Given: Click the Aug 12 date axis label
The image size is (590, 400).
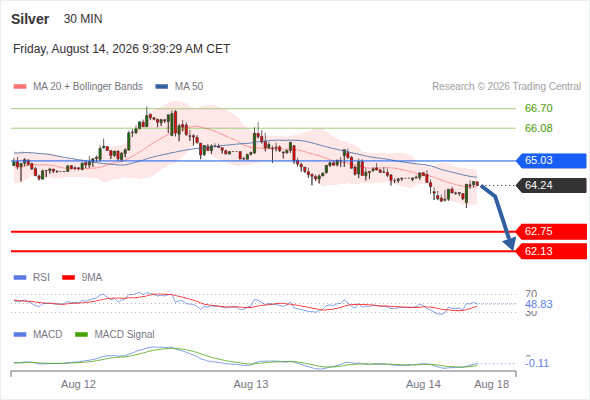Looking at the screenshot, I should [78, 385].
